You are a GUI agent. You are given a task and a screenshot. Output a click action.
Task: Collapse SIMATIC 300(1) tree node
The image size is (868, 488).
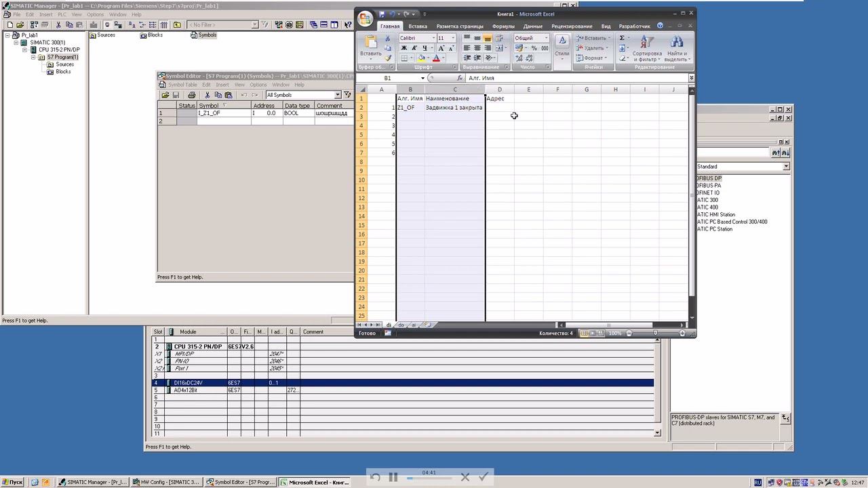coord(16,43)
